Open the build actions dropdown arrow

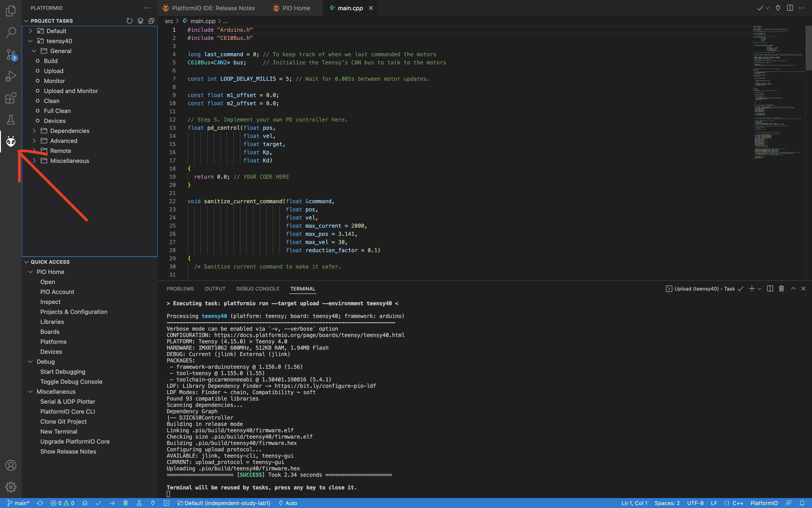pyautogui.click(x=767, y=8)
